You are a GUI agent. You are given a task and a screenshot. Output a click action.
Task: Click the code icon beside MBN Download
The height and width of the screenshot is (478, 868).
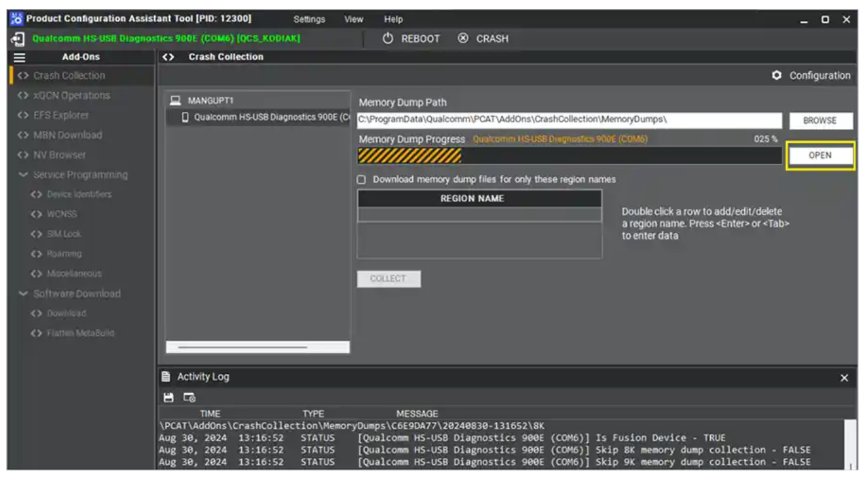point(23,135)
